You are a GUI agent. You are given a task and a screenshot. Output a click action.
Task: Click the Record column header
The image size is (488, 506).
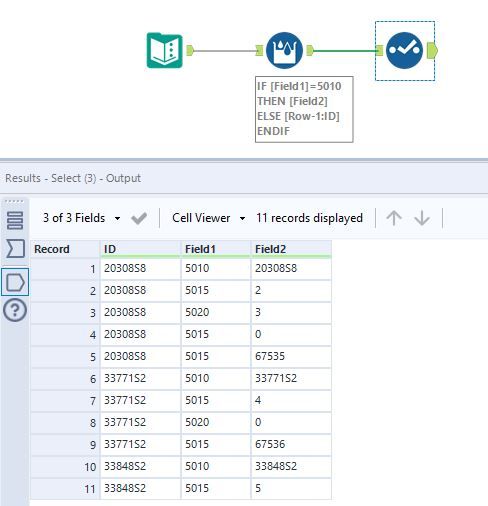(x=65, y=249)
